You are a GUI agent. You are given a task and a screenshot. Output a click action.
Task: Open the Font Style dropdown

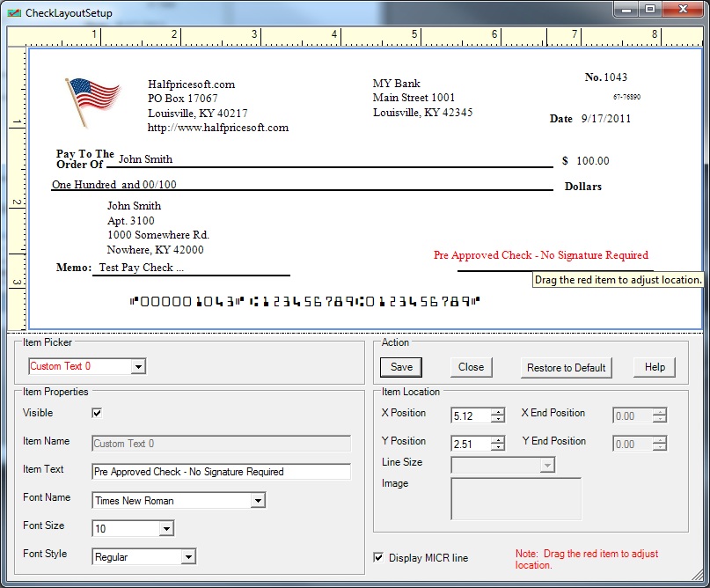tap(190, 556)
